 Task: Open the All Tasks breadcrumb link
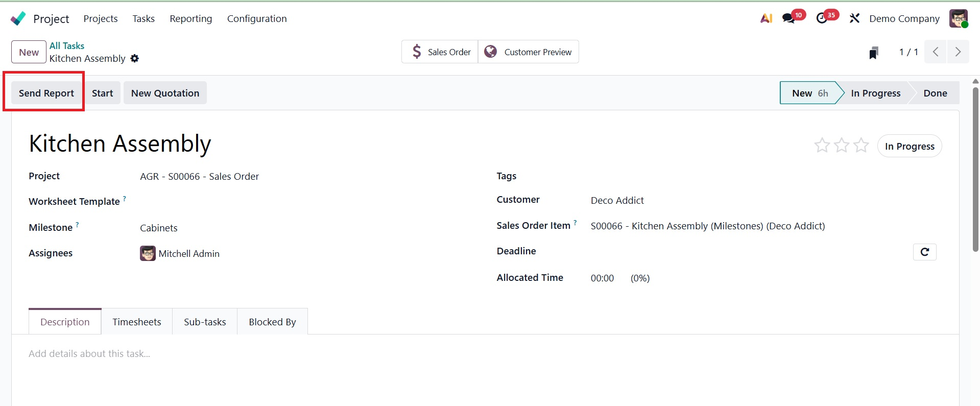pyautogui.click(x=66, y=46)
